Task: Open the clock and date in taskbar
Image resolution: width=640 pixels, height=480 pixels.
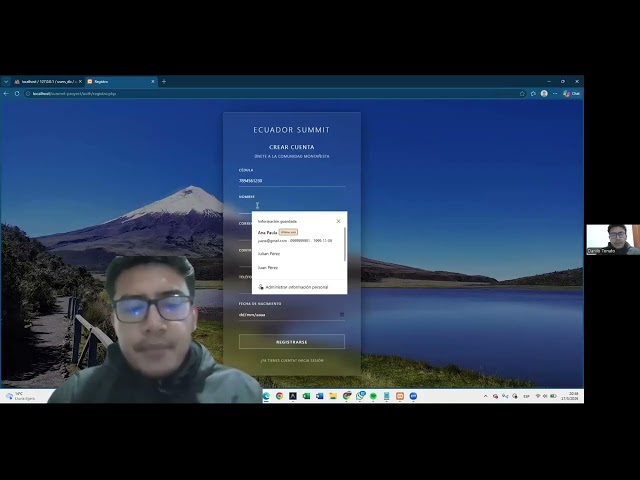Action: 570,396
